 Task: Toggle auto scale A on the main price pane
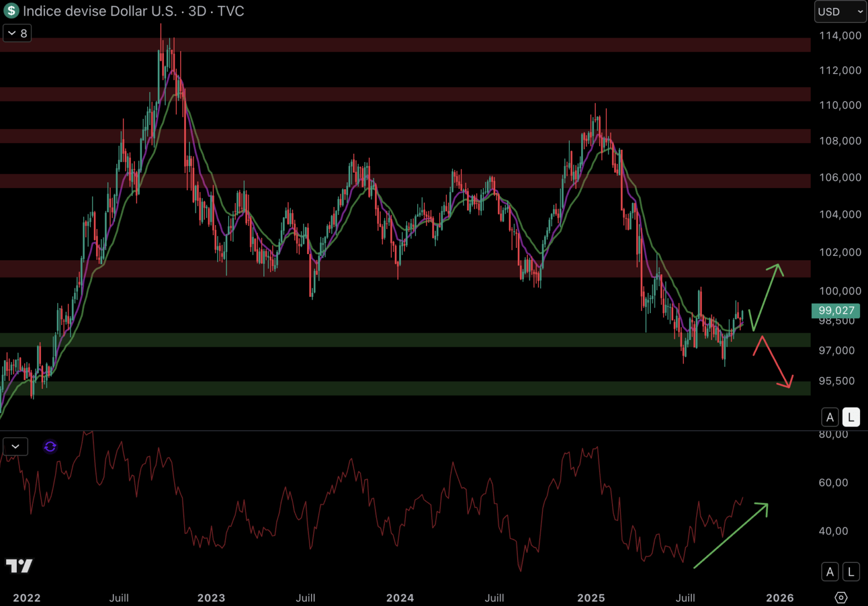coord(830,417)
